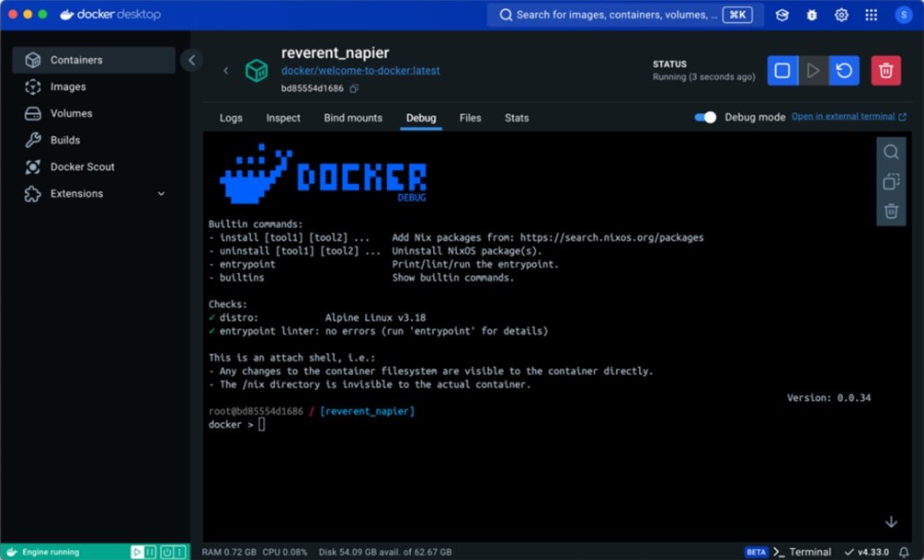Click the Docker Desktop logo
This screenshot has width=924, height=560.
110,15
